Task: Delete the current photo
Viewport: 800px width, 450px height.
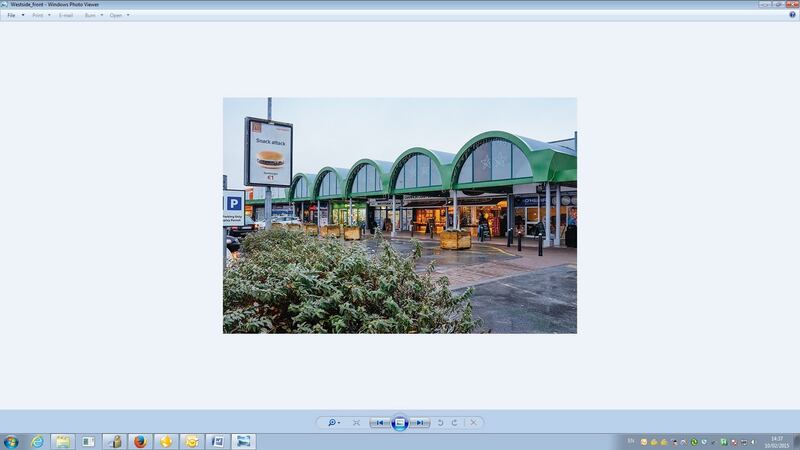Action: click(x=474, y=423)
